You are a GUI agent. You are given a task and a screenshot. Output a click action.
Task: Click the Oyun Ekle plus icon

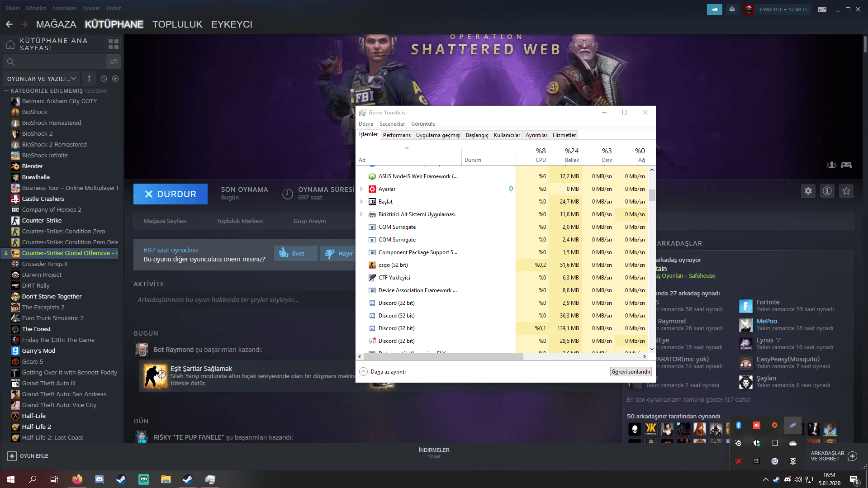[12, 456]
